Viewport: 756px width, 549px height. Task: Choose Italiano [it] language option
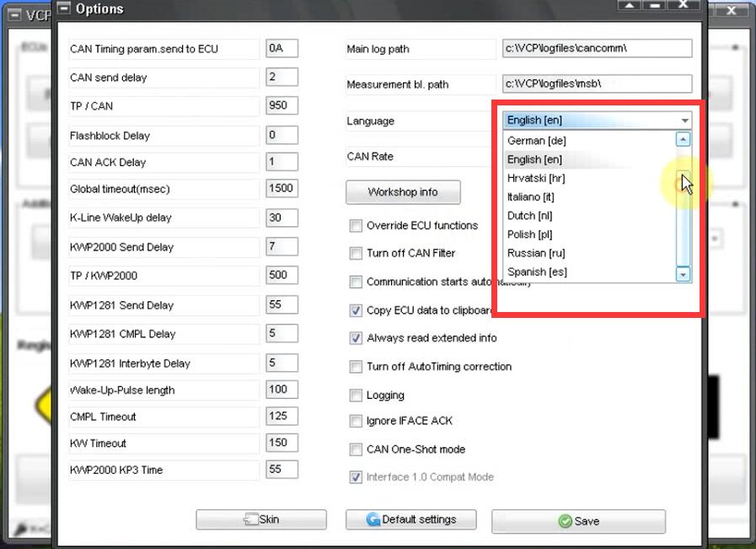[530, 197]
